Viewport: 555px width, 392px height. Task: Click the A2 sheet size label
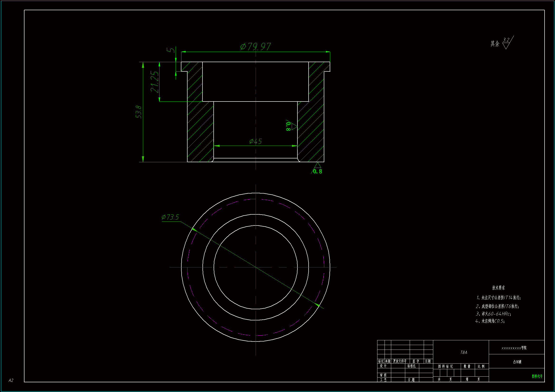point(11,380)
